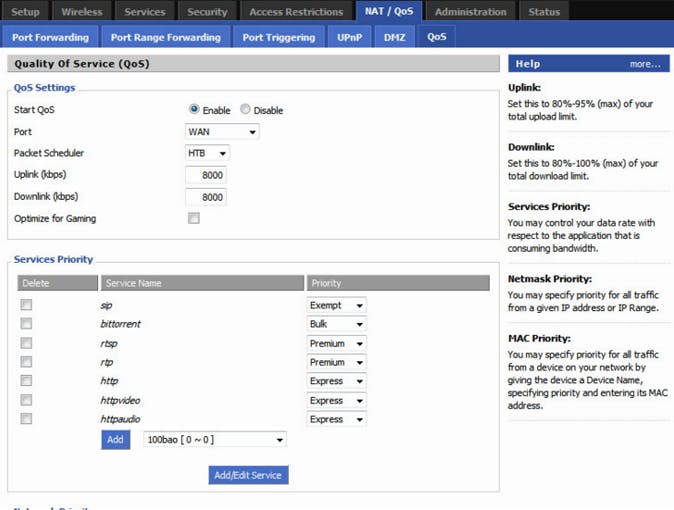674x510 pixels.
Task: Open priority dropdown for http
Action: [337, 381]
